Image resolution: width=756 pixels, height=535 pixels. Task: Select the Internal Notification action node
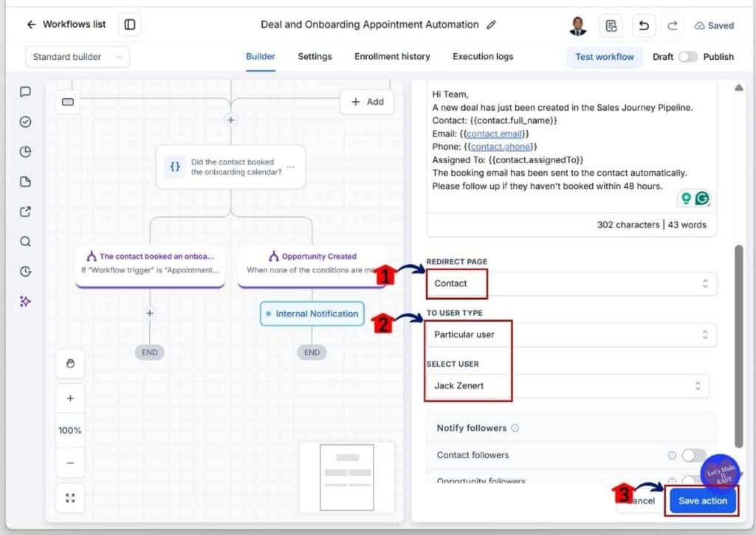312,314
